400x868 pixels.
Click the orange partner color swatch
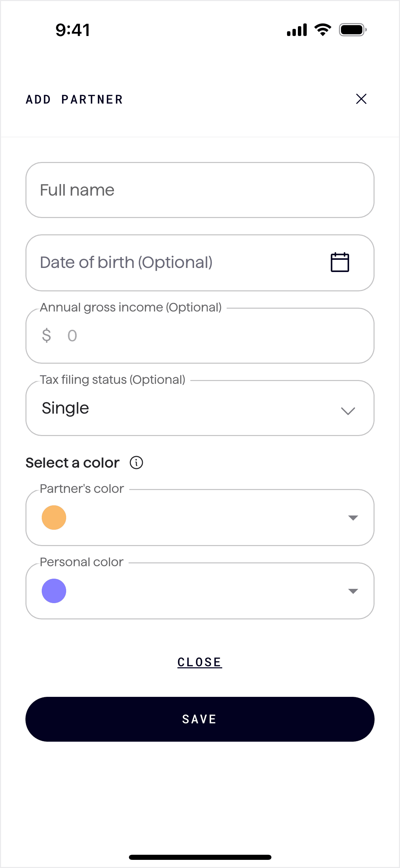(54, 518)
